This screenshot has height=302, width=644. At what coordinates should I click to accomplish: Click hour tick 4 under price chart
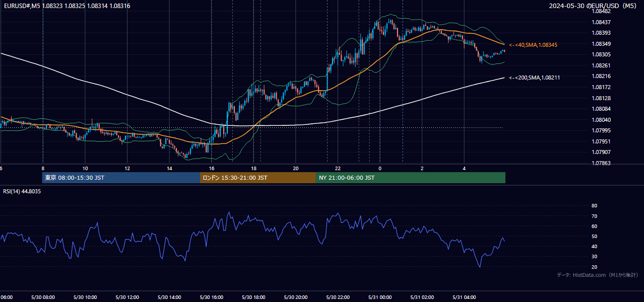(464, 168)
